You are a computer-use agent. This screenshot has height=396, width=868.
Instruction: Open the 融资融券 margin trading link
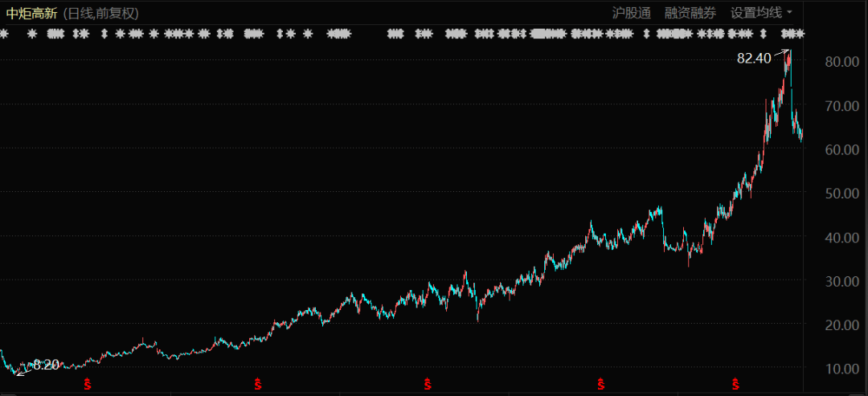point(690,12)
